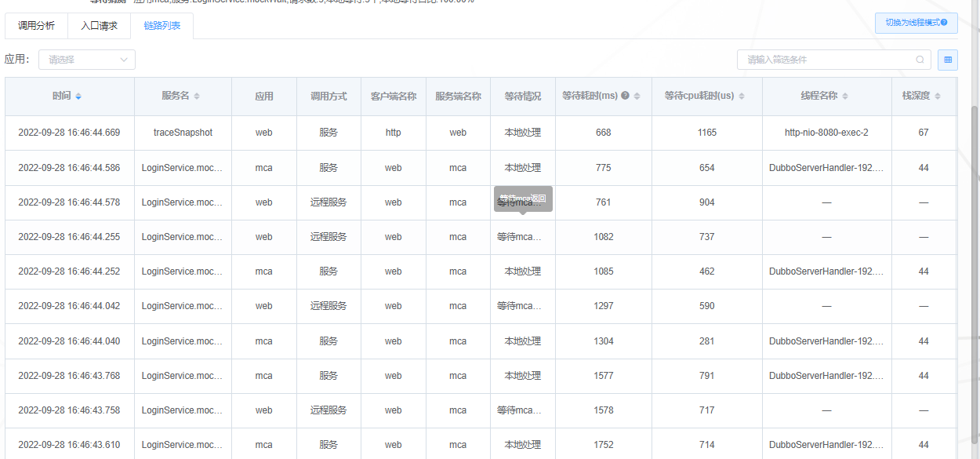
Task: Click wait time value 1578
Action: [x=604, y=410]
